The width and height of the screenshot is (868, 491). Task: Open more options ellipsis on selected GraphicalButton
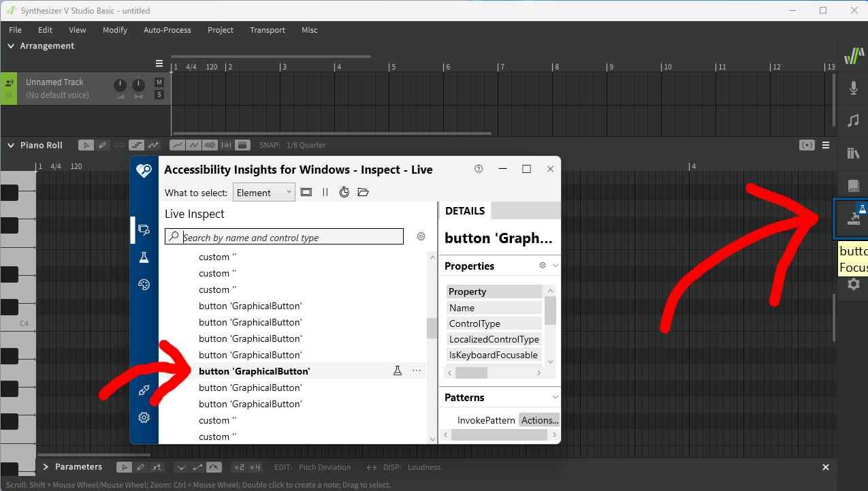[x=417, y=370]
